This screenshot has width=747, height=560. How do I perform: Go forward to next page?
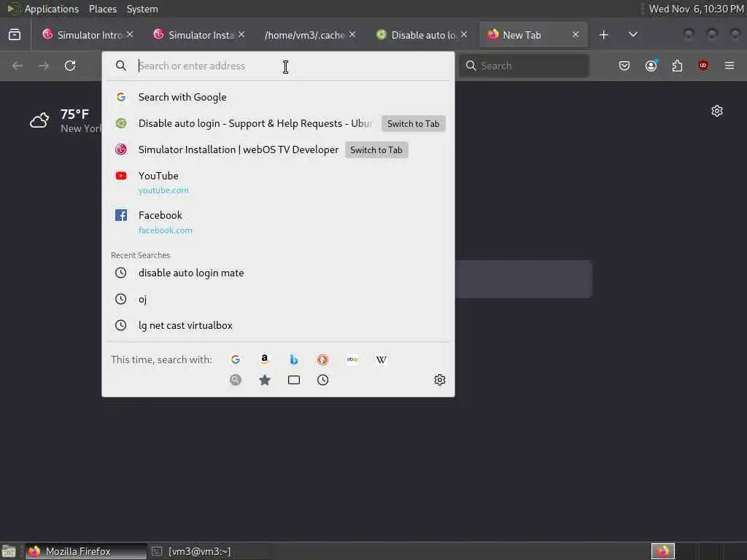pyautogui.click(x=44, y=66)
